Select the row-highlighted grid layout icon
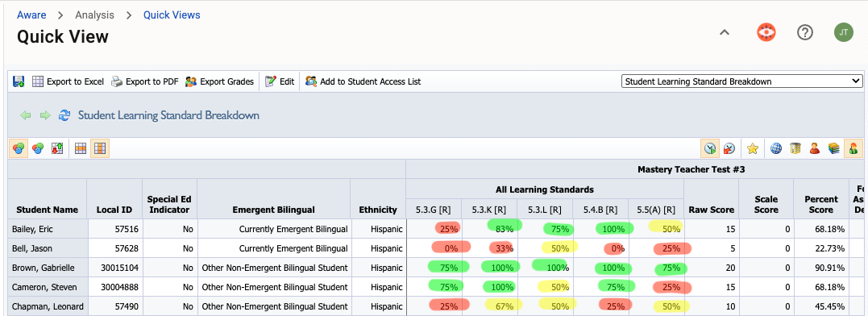868x316 pixels. coord(81,148)
